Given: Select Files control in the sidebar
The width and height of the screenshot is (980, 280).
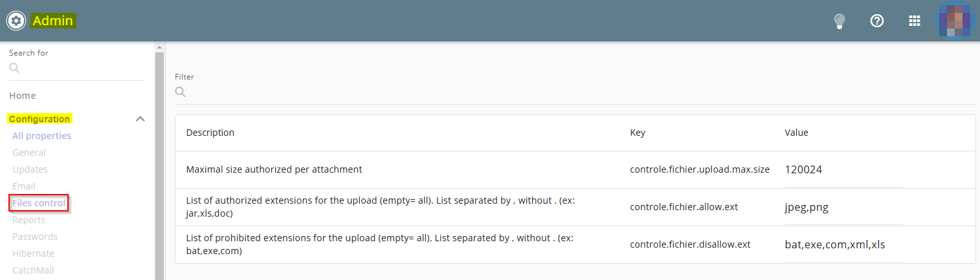Looking at the screenshot, I should 39,203.
